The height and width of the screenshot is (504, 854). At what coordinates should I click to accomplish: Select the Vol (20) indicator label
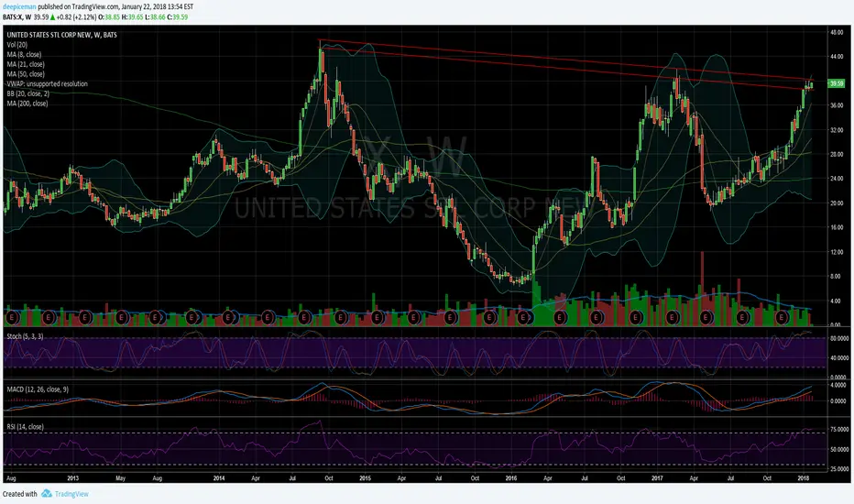pos(16,45)
